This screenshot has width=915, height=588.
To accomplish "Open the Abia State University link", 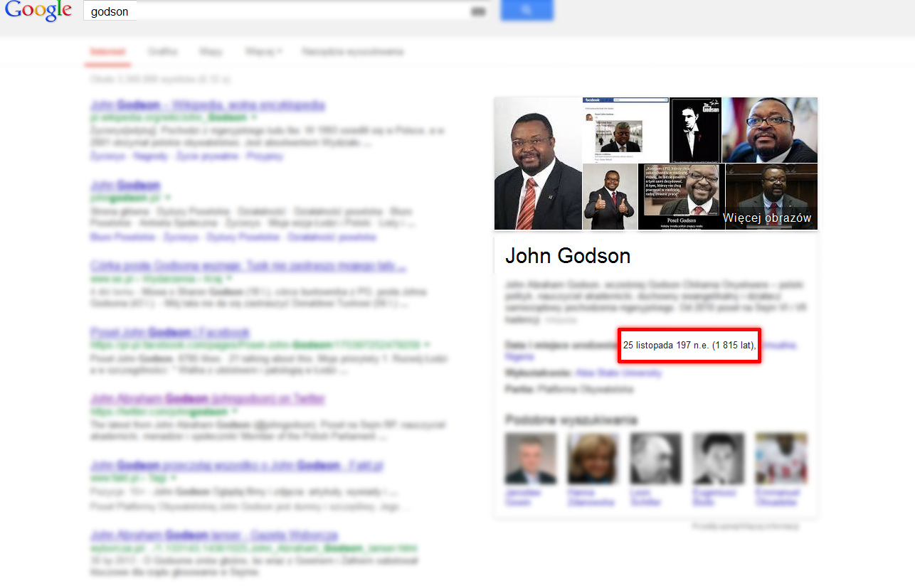I will 618,373.
